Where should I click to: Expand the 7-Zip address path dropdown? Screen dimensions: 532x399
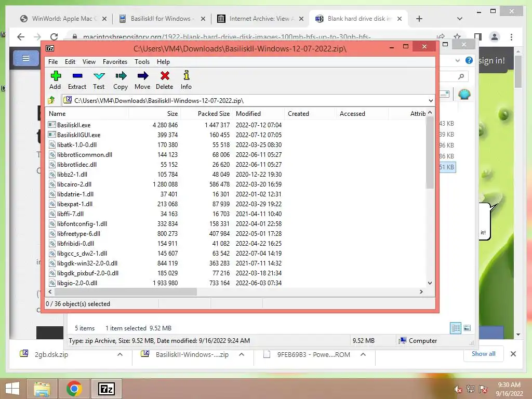[x=431, y=100]
